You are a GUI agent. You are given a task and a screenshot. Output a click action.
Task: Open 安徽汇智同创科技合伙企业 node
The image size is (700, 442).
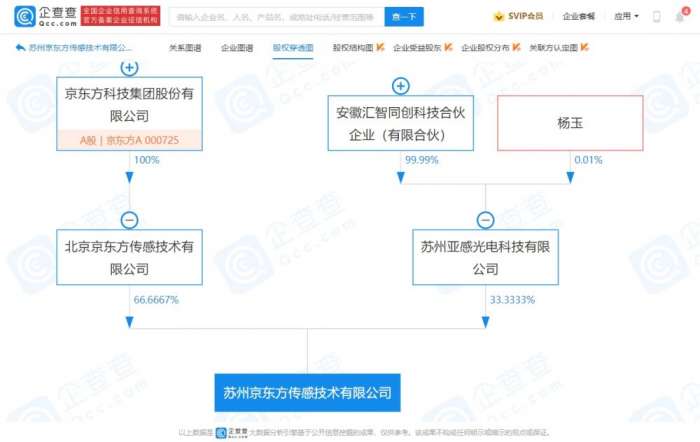pos(400,123)
